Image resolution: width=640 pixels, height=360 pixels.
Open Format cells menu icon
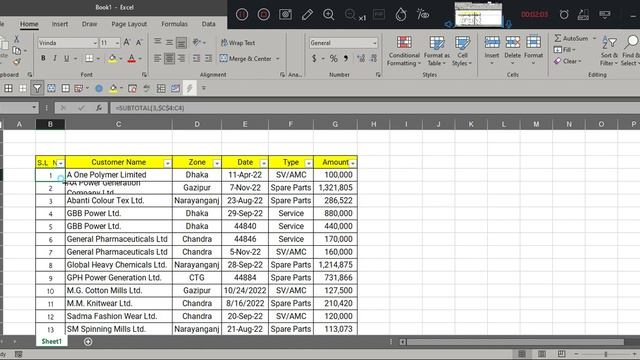pos(533,42)
